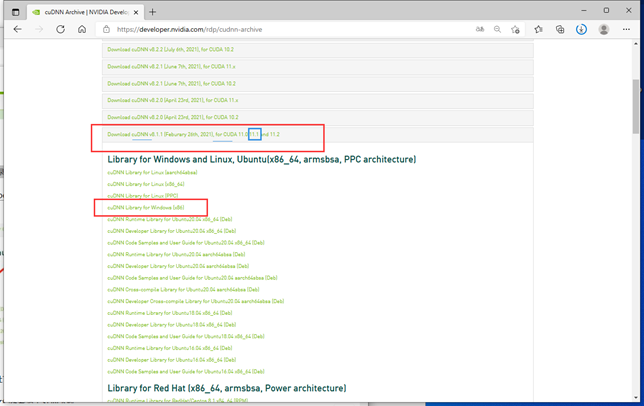Minimize the Edge browser window

584,11
